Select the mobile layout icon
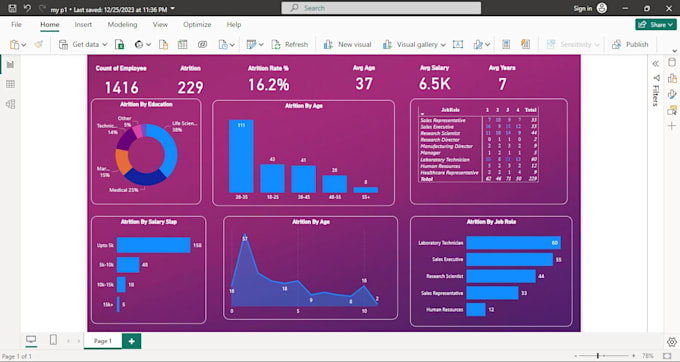 [x=53, y=339]
